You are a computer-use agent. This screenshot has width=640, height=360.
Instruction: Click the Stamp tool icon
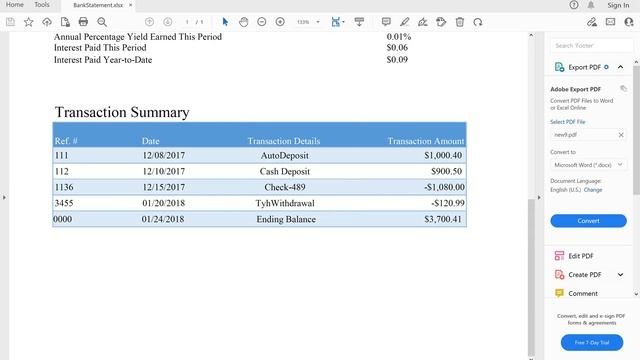[x=441, y=22]
